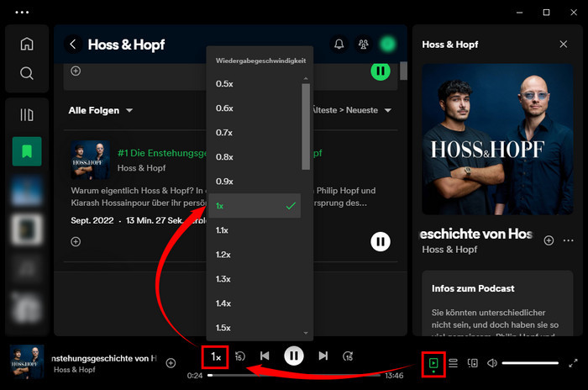Open episode title in side panel

pos(476,234)
